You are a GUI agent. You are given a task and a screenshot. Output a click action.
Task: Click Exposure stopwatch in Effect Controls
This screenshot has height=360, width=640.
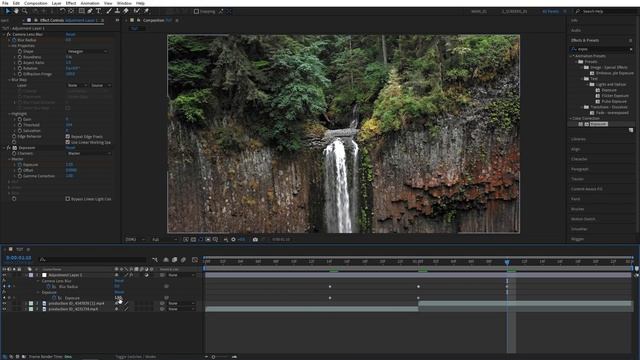(x=20, y=164)
